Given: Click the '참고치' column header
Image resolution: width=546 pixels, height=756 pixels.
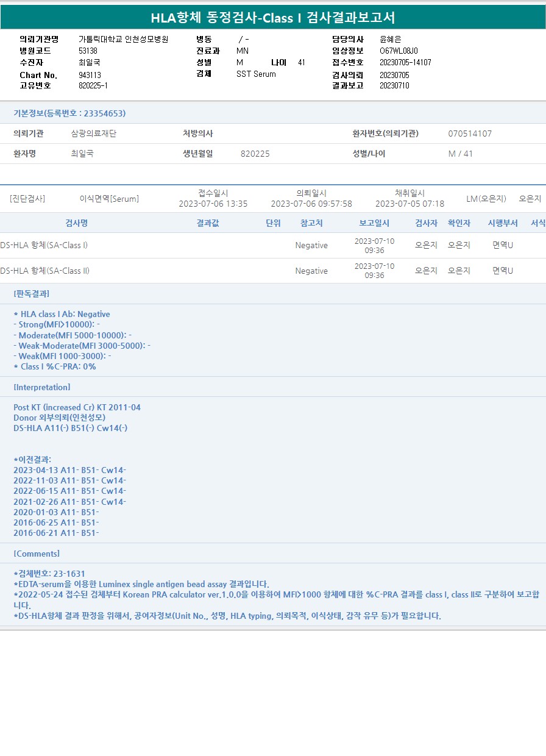Looking at the screenshot, I should 311,223.
